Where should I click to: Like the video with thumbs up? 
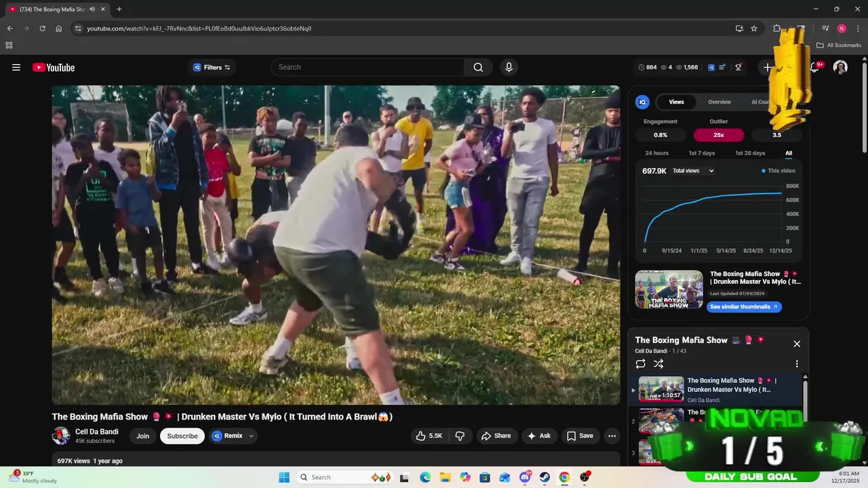point(429,436)
